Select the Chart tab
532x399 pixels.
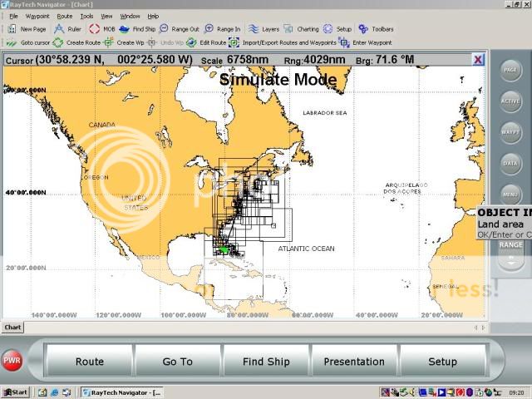(13, 328)
